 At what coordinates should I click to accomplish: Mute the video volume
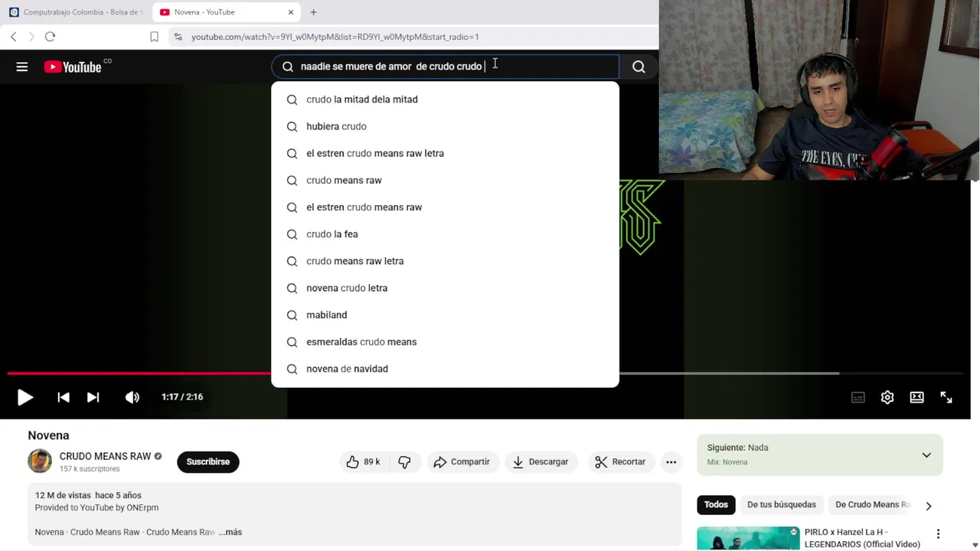click(x=132, y=397)
